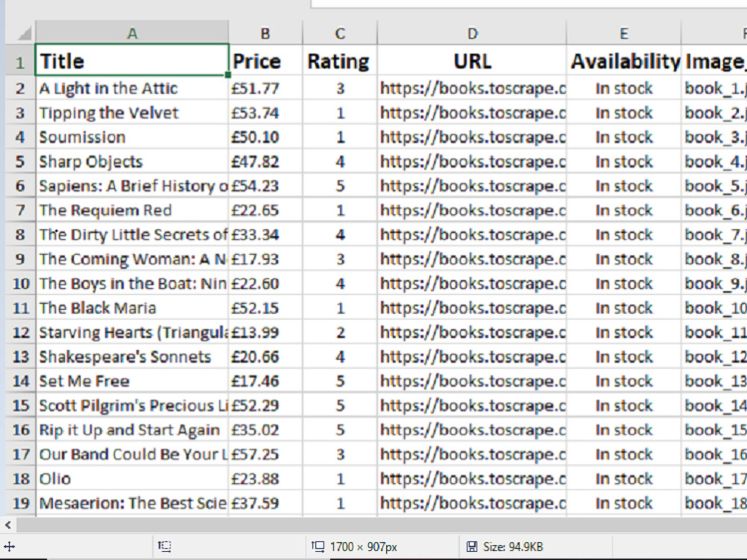Click the 'Set Me Free' cell
Image resolution: width=747 pixels, height=560 pixels.
tap(132, 381)
